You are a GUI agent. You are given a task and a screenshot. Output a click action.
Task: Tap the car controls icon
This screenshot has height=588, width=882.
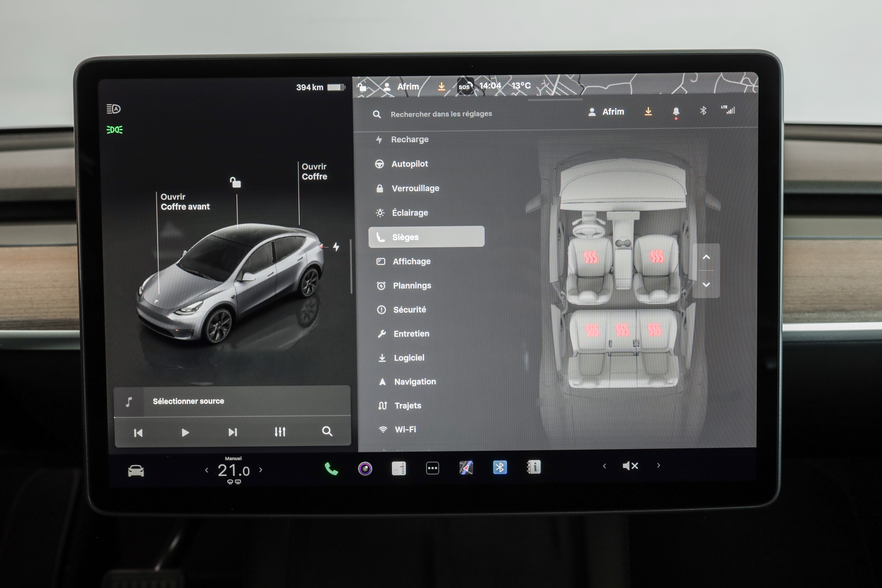pyautogui.click(x=136, y=471)
